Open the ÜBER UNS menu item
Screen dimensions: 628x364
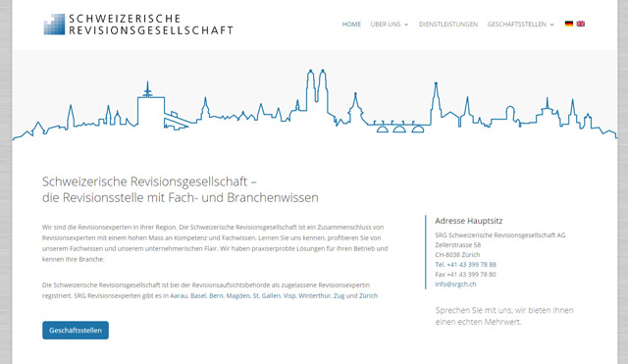coord(386,25)
